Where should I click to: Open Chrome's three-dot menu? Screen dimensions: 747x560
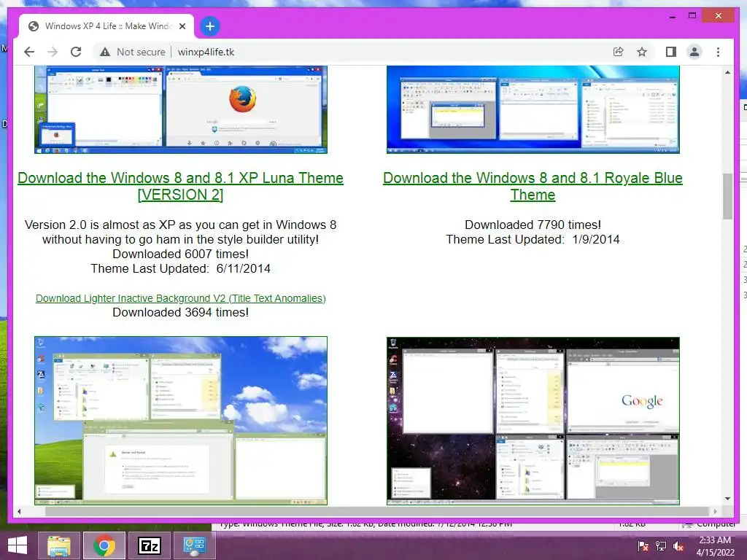718,52
